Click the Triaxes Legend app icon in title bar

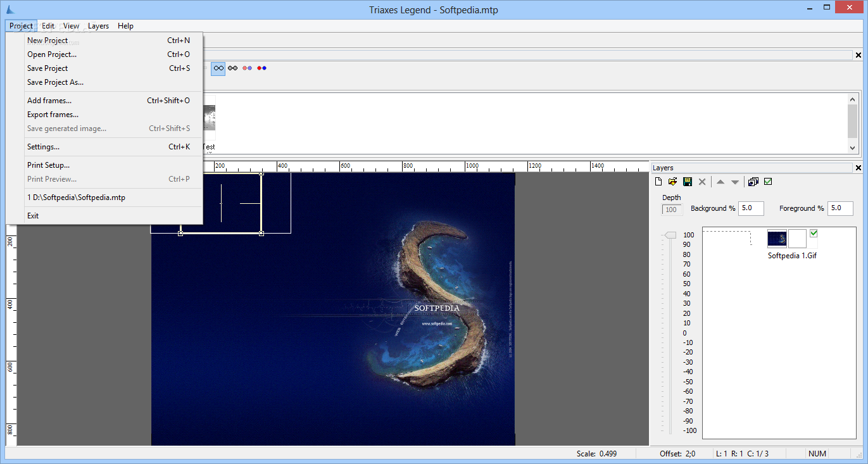point(10,9)
